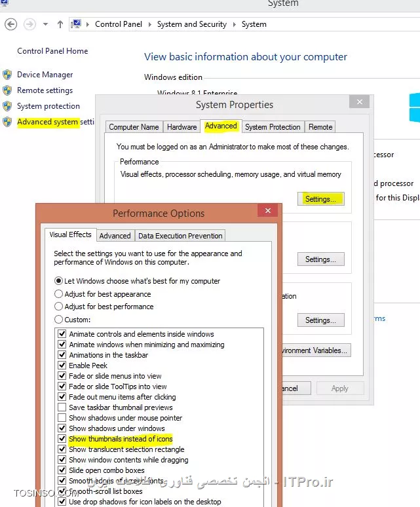Click shield icon next to Device Manager

(x=7, y=75)
